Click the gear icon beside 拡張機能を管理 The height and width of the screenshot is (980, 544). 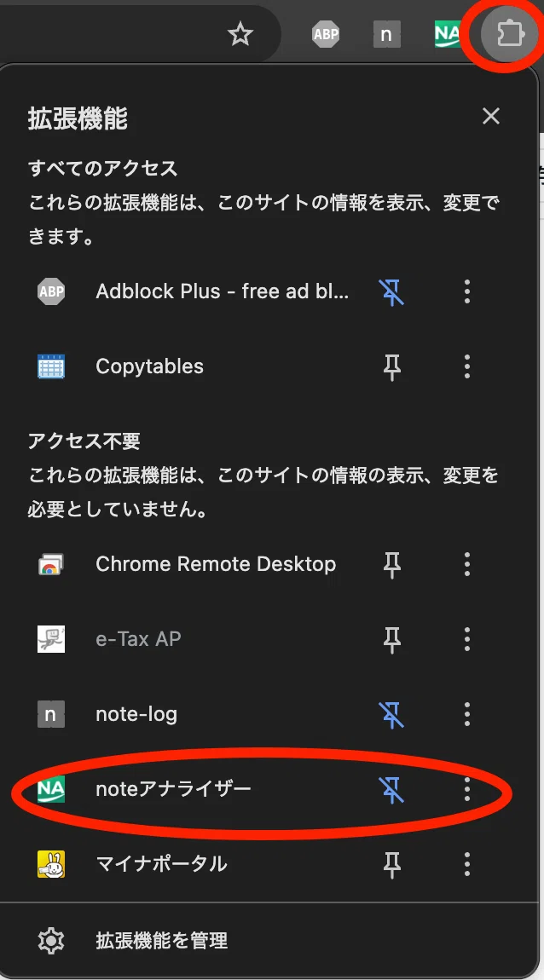point(50,941)
